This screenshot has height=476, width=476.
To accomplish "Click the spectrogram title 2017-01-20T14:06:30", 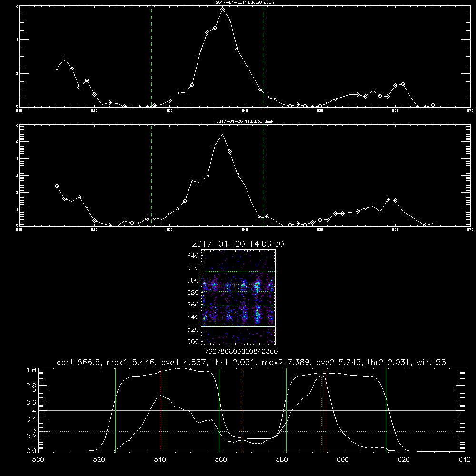I will pos(238,244).
